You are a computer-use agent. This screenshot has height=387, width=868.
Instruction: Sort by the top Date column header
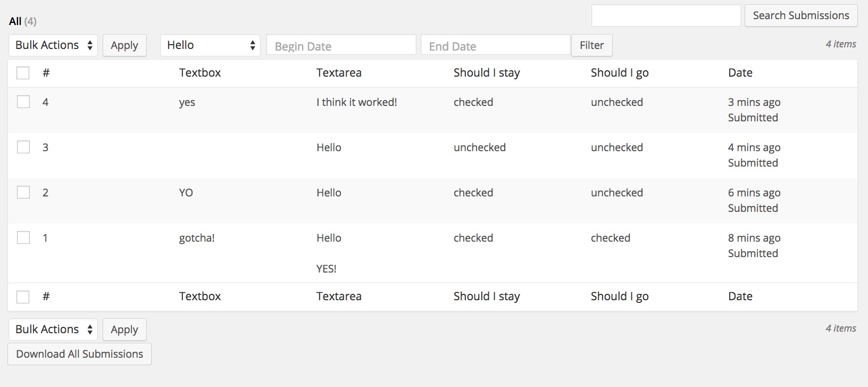tap(740, 73)
